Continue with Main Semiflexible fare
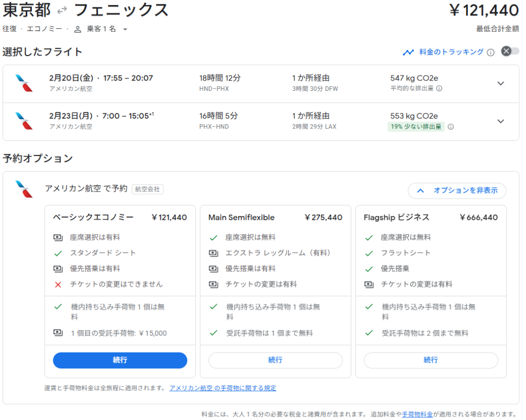 275,360
